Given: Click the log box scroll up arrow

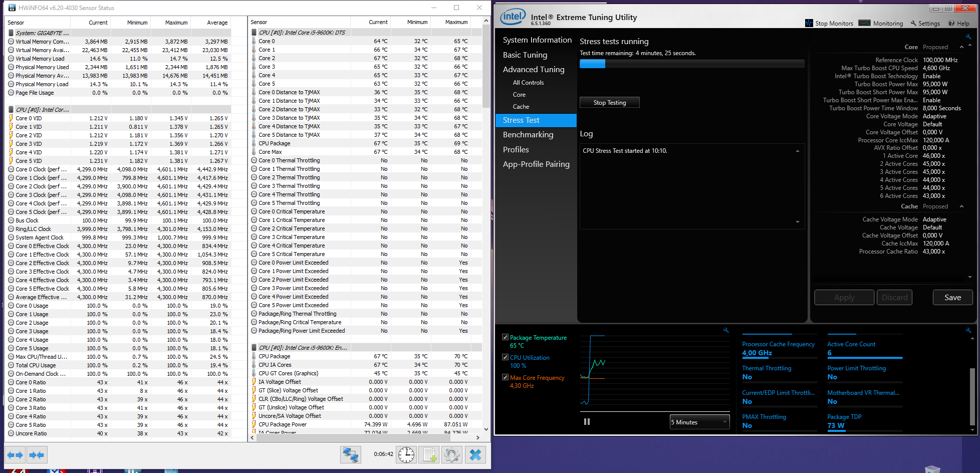Looking at the screenshot, I should coord(798,151).
